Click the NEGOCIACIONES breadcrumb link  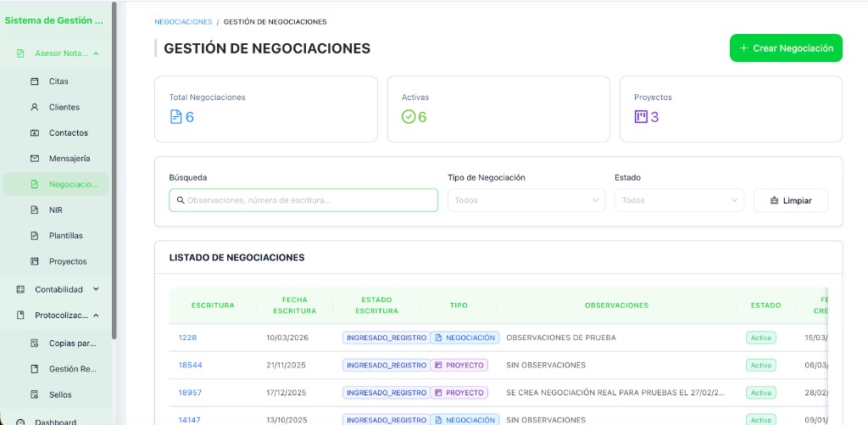[183, 22]
